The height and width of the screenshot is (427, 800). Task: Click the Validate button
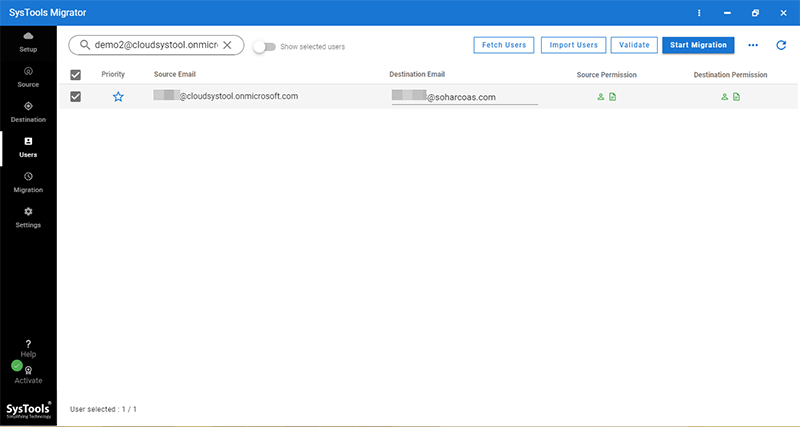tap(634, 45)
